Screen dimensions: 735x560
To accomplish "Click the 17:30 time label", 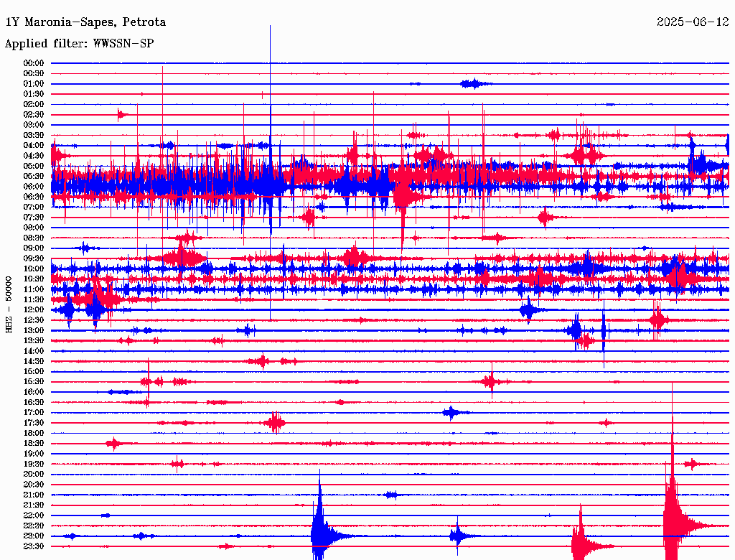I will pyautogui.click(x=34, y=423).
